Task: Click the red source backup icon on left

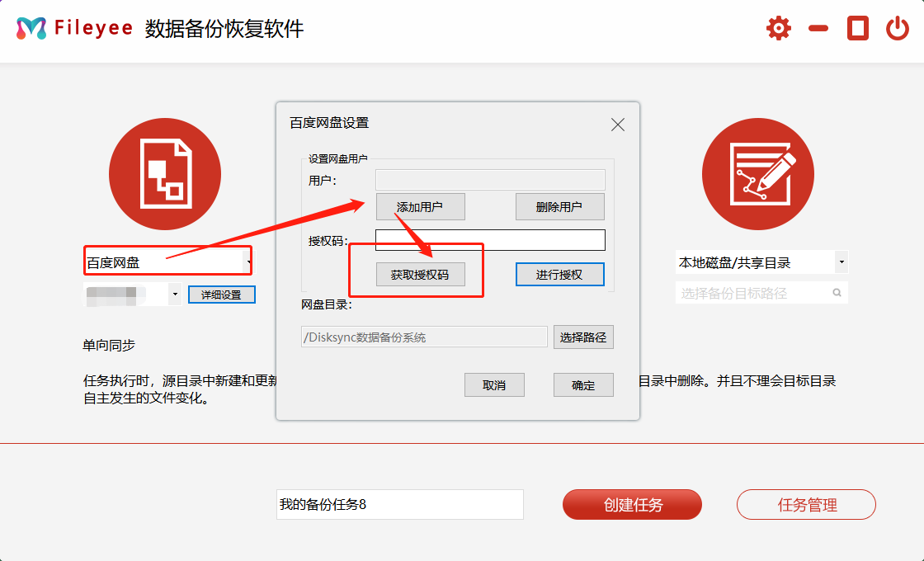Action: pos(164,174)
